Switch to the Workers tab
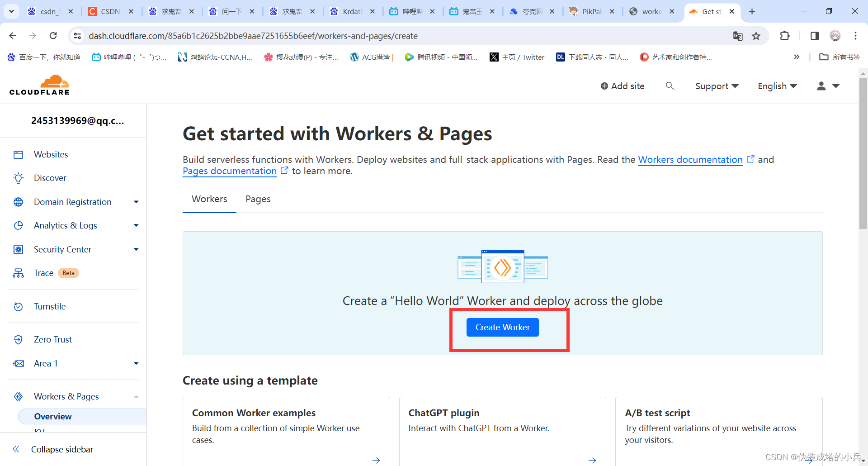 click(x=209, y=199)
